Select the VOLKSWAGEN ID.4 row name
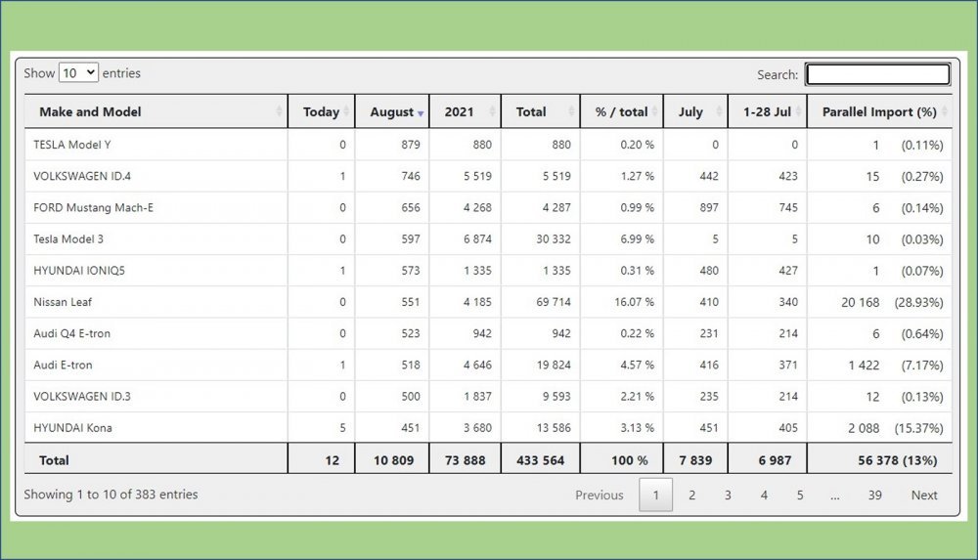978x560 pixels. (x=82, y=176)
